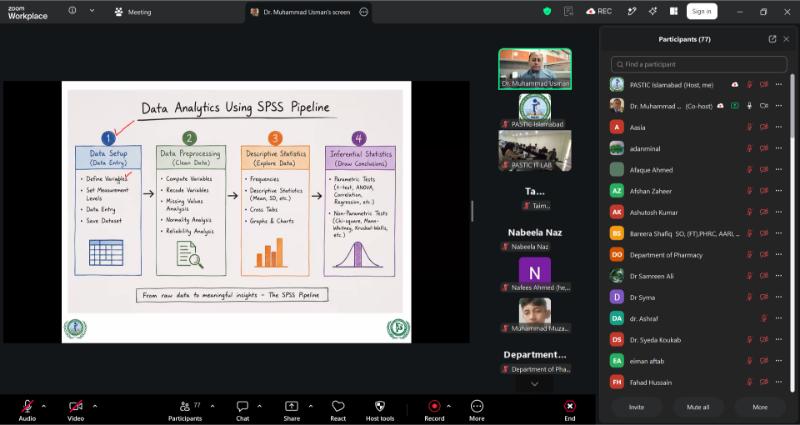This screenshot has width=800, height=425.
Task: Open screen share options ellipsis in the tab
Action: click(363, 12)
